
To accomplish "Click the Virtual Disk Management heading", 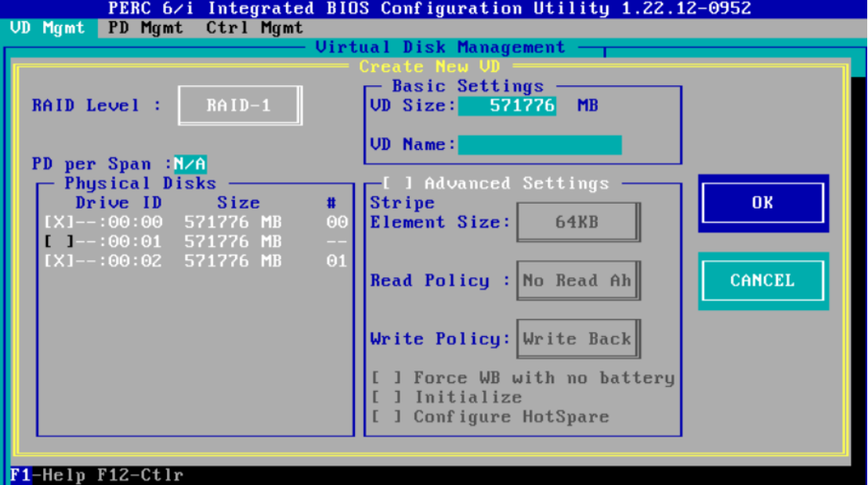I will [x=440, y=47].
